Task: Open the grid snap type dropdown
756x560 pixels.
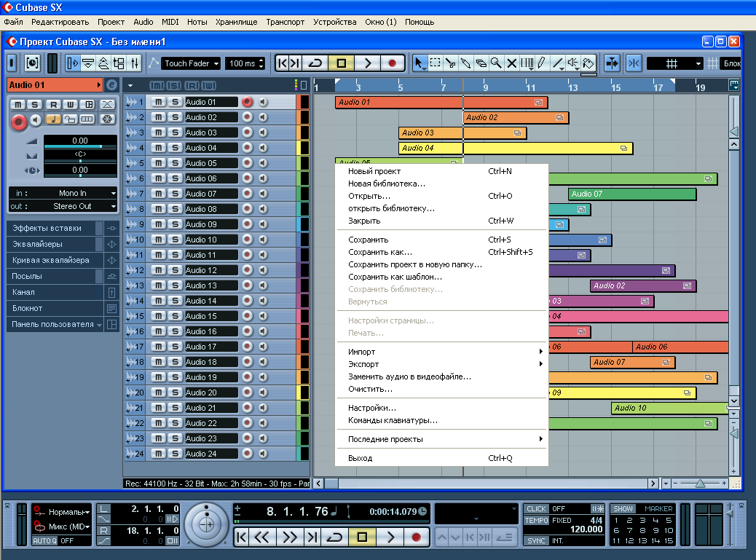Action: (674, 63)
